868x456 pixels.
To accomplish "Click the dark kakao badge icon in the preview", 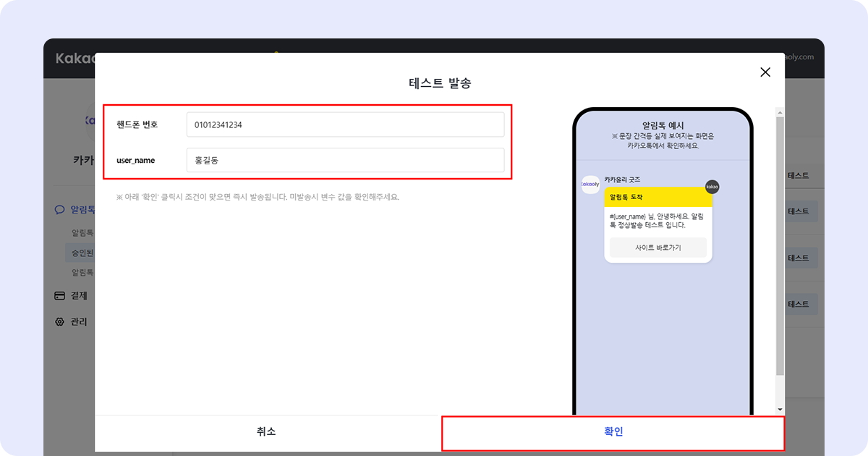I will [x=712, y=187].
